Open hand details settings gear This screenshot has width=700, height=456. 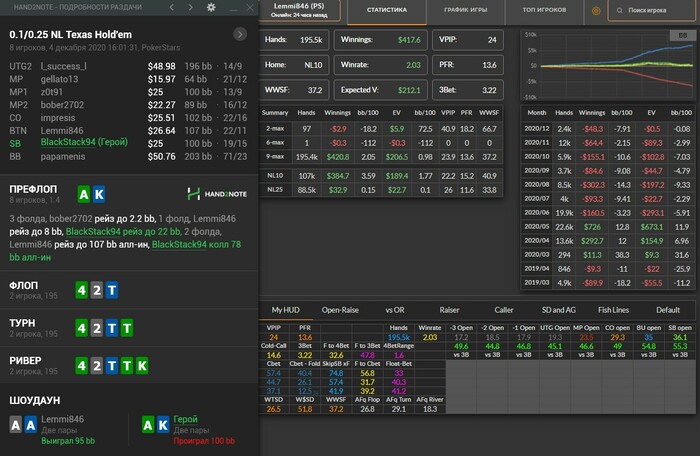tap(211, 7)
